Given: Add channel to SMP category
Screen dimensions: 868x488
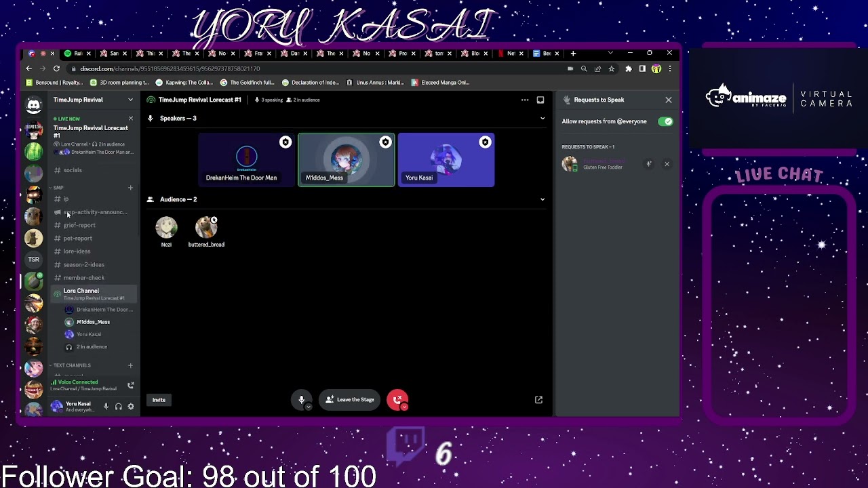Looking at the screenshot, I should 130,188.
